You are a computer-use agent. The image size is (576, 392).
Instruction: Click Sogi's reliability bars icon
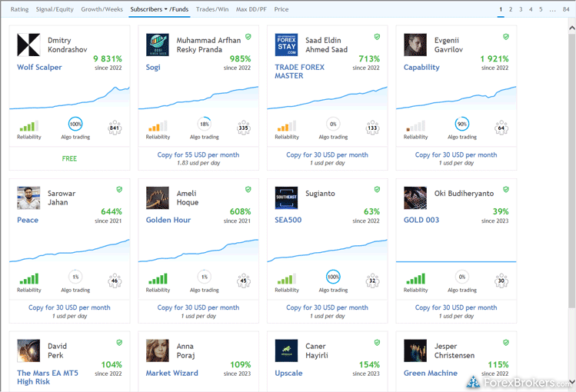click(x=157, y=127)
